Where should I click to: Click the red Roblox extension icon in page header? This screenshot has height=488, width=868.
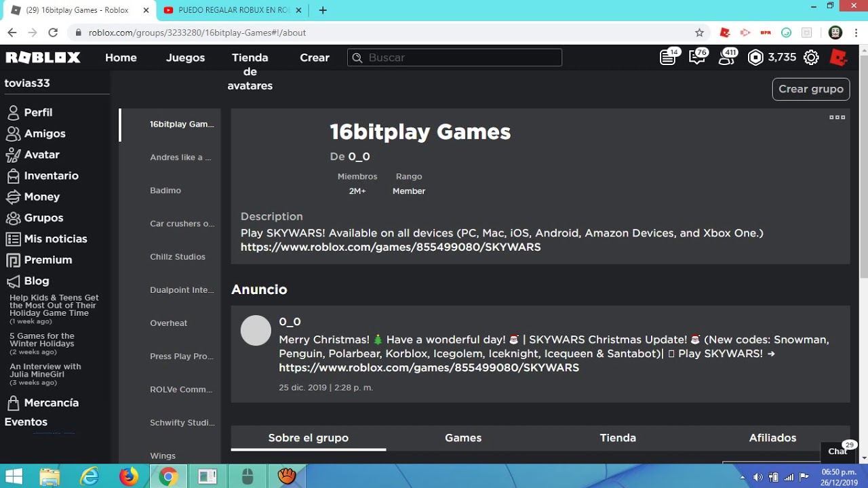click(839, 58)
